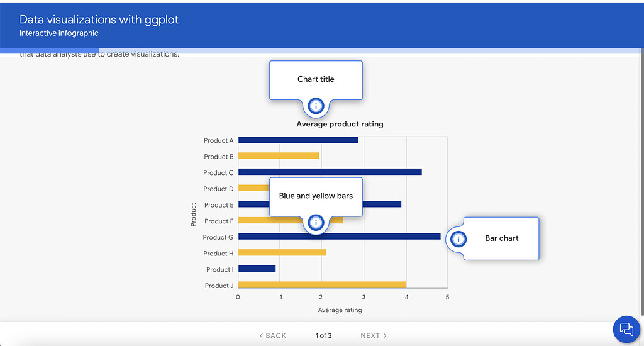Click the Average product rating chart heading
The image size is (644, 346).
point(340,125)
